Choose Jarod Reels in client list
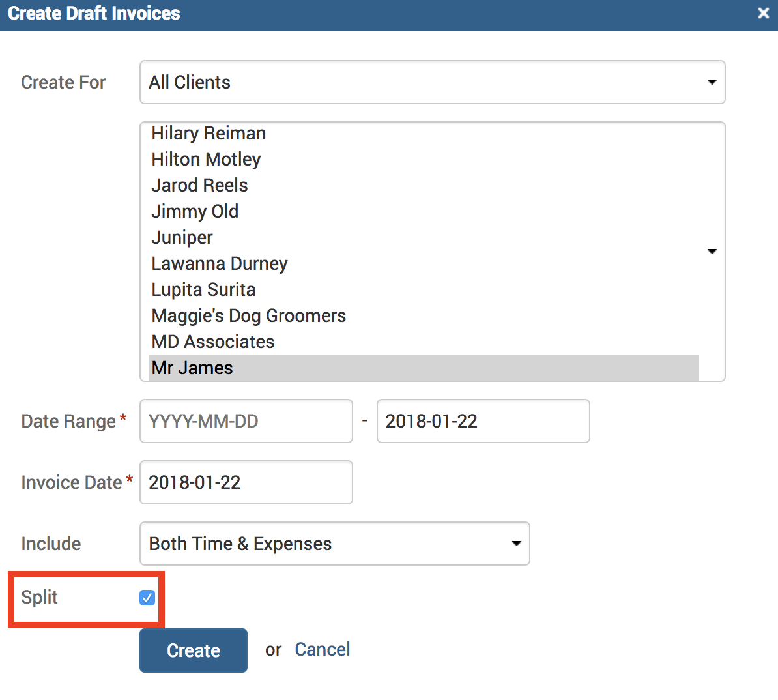 tap(199, 186)
